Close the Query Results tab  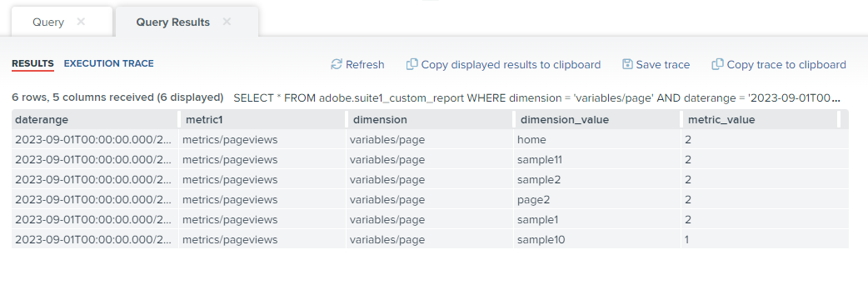(227, 22)
